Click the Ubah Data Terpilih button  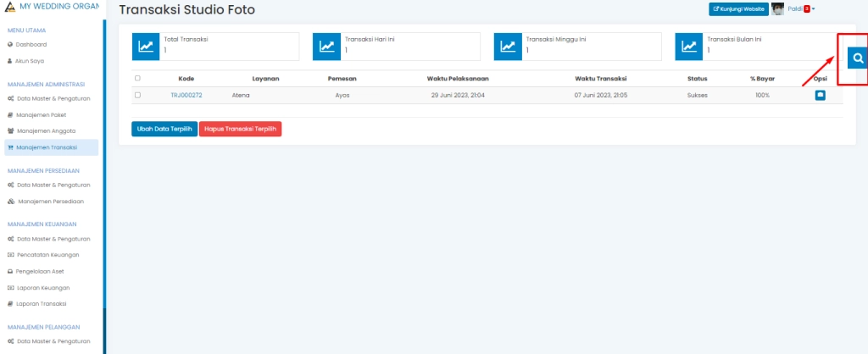point(164,129)
